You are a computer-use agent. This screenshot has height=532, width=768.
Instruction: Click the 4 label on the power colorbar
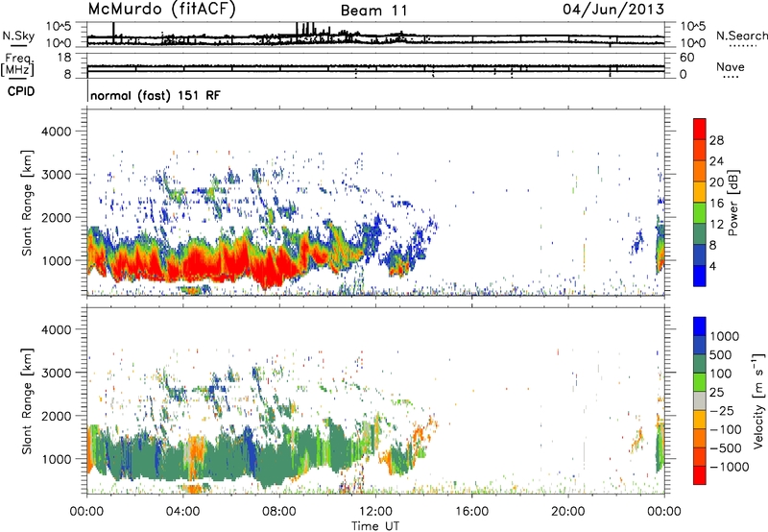pyautogui.click(x=712, y=267)
